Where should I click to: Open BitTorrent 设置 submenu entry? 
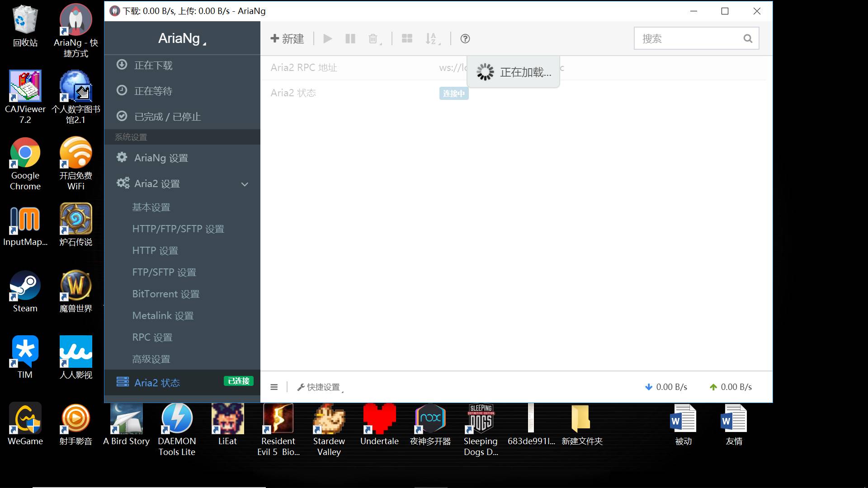click(x=165, y=294)
